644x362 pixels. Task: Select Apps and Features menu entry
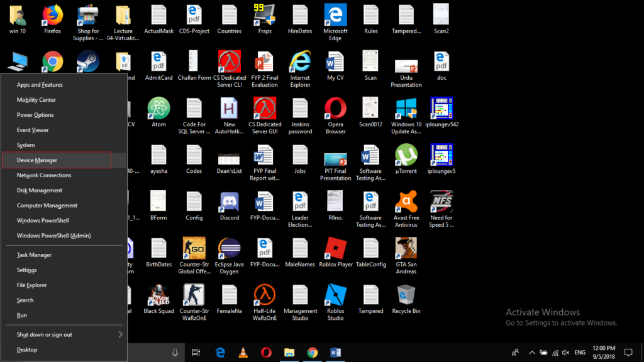click(64, 85)
